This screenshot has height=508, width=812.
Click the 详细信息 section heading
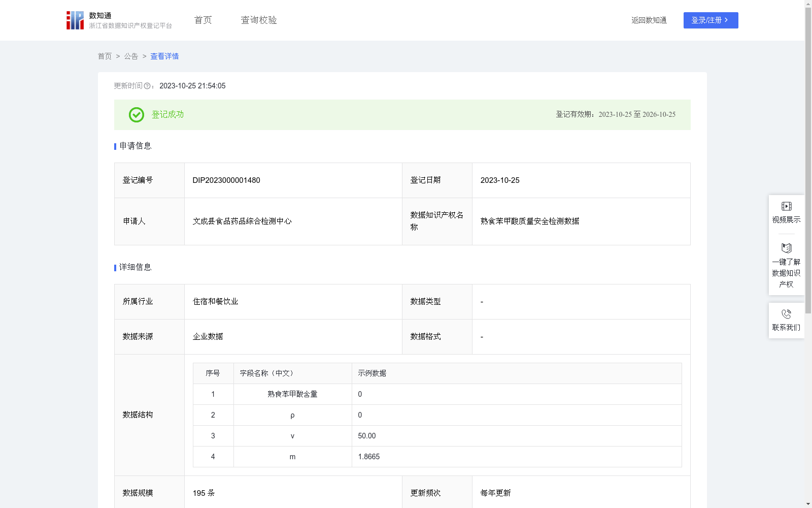point(135,268)
